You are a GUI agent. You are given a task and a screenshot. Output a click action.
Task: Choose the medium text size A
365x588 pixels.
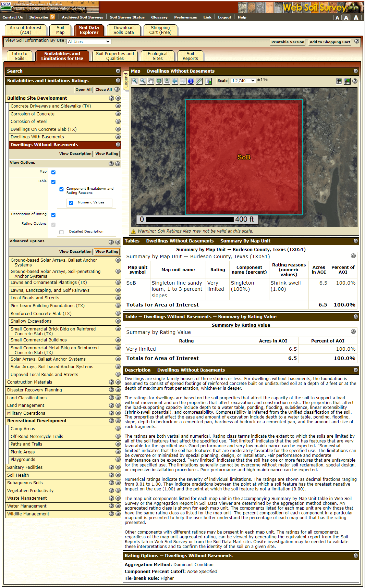click(346, 18)
